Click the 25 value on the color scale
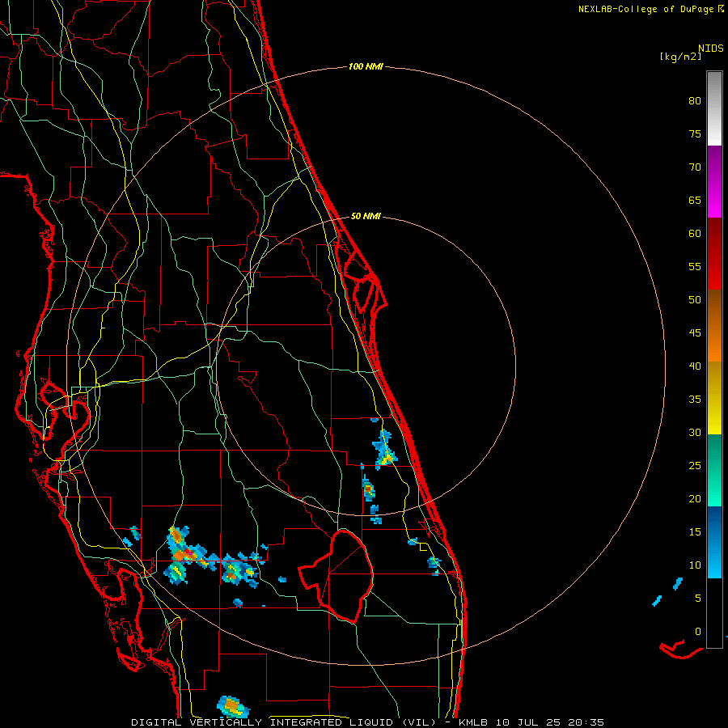Screen dimensions: 728x728 [695, 466]
